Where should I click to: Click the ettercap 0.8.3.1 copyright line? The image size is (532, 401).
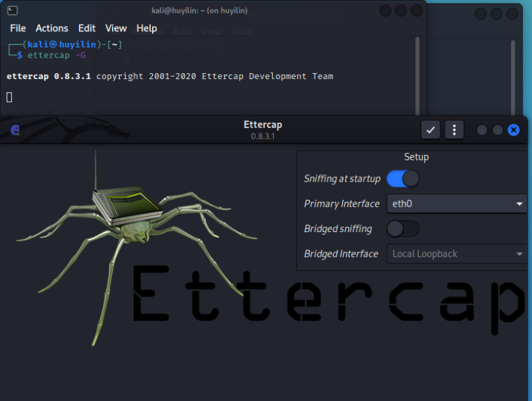(170, 76)
